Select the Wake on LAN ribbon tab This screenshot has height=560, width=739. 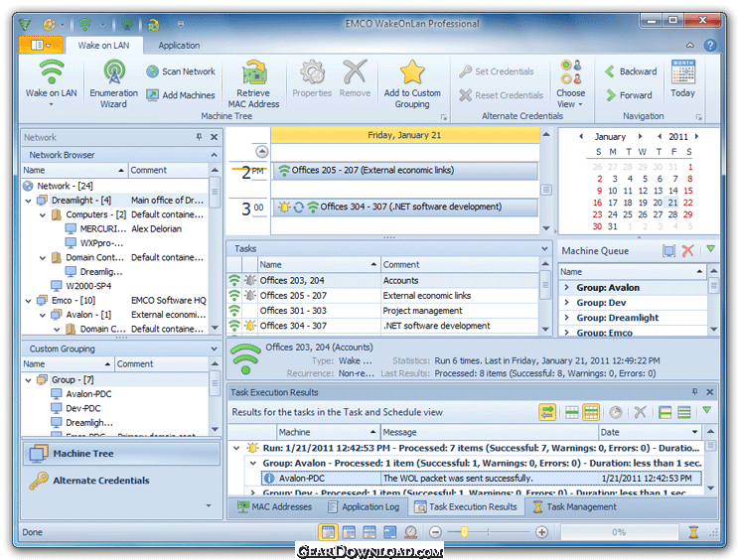pyautogui.click(x=103, y=46)
